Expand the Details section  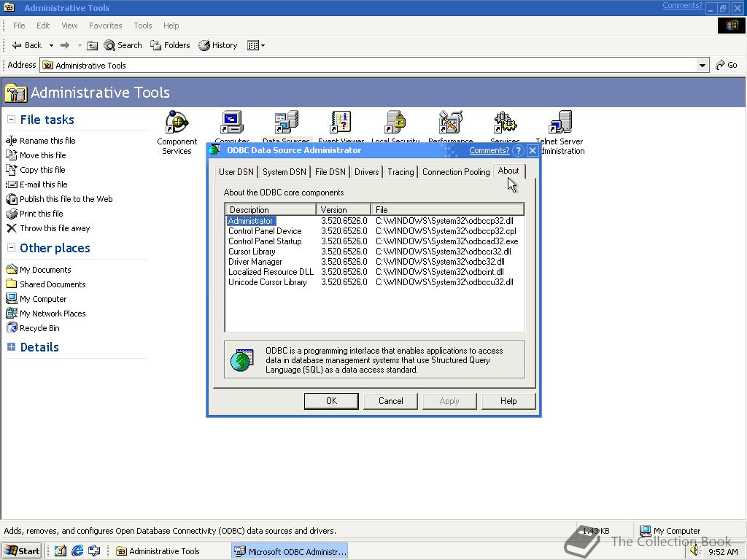point(11,347)
